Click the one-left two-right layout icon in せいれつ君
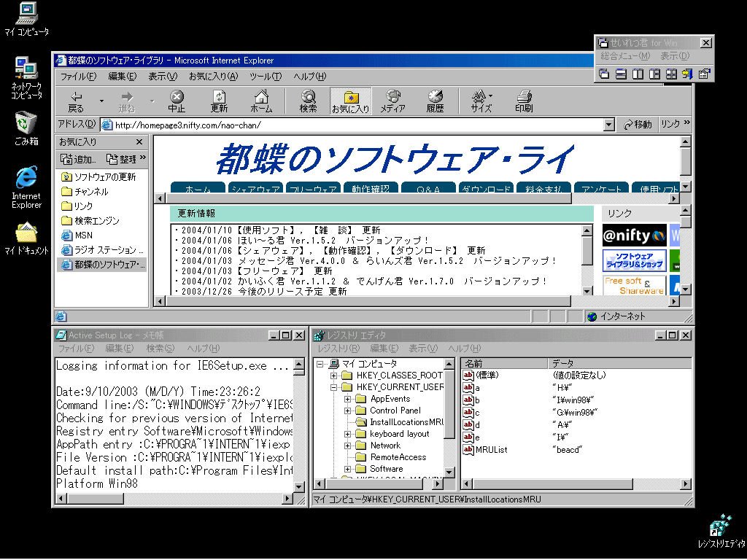747x560 pixels. coord(654,74)
